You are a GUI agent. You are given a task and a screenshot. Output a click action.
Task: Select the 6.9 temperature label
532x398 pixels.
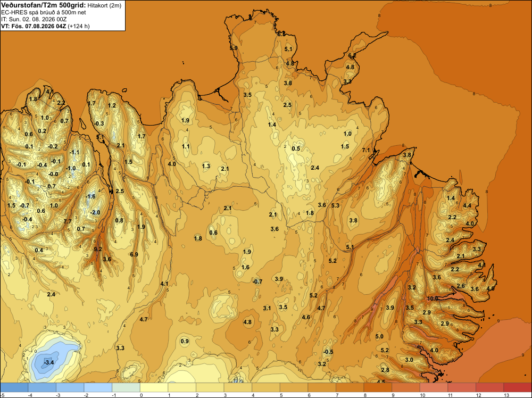pos(134,254)
